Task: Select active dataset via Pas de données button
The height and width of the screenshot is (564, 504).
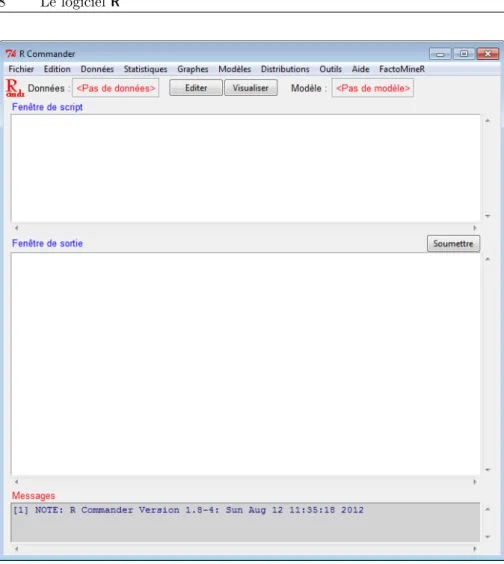Action: 115,88
